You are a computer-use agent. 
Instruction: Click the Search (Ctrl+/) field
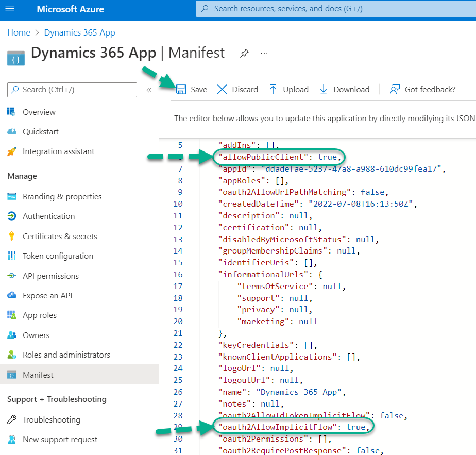(72, 90)
